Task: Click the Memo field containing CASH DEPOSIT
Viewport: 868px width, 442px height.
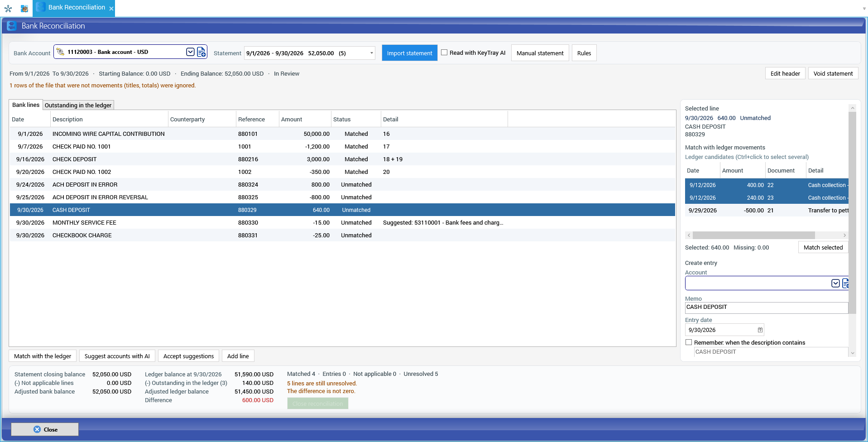Action: (x=766, y=307)
